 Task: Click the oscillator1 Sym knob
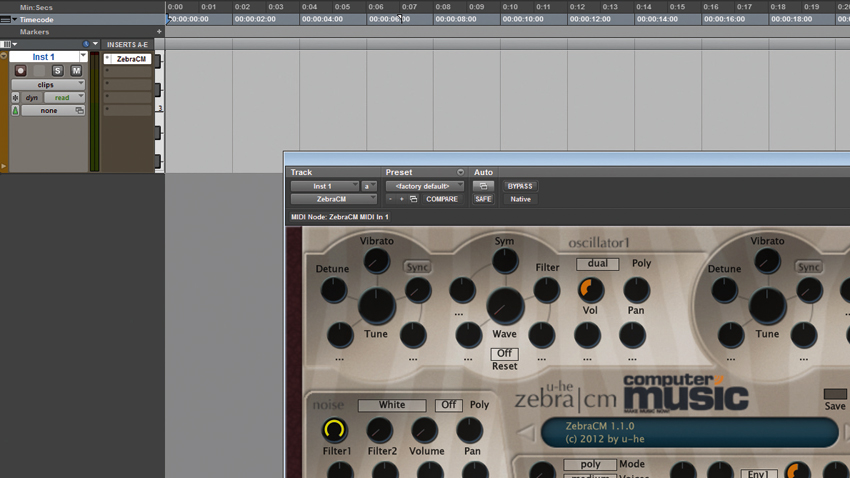505,261
